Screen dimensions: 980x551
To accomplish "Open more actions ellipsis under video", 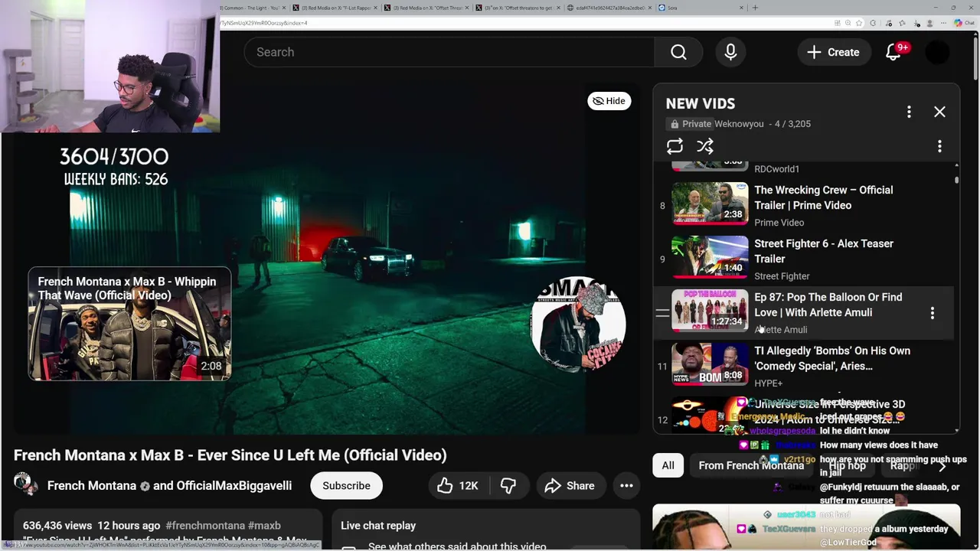I will pyautogui.click(x=626, y=486).
